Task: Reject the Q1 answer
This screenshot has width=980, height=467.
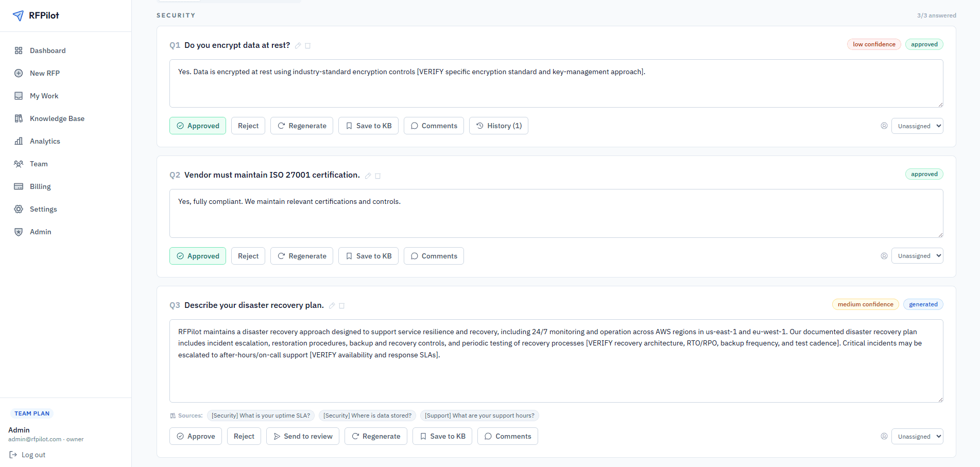Action: [x=248, y=126]
